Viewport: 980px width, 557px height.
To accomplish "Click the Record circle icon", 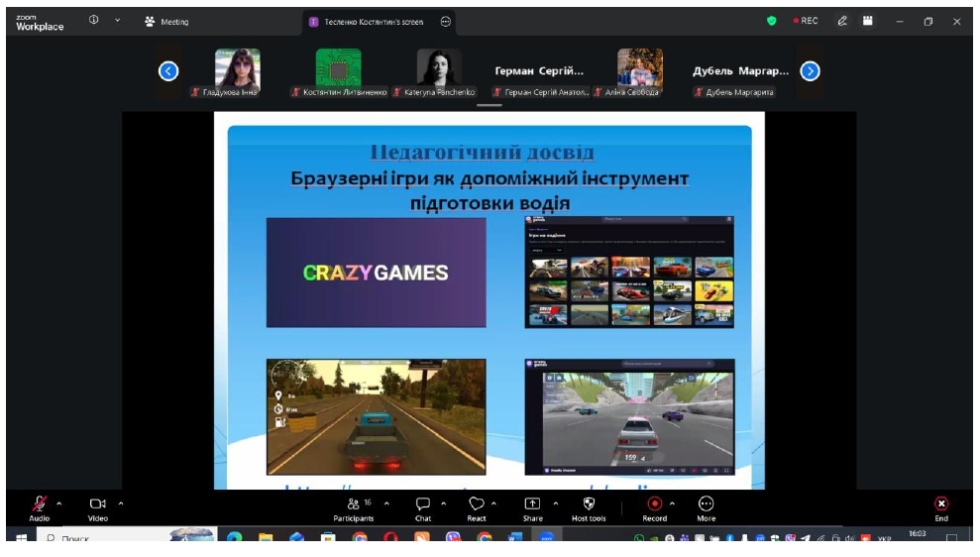I will click(654, 503).
